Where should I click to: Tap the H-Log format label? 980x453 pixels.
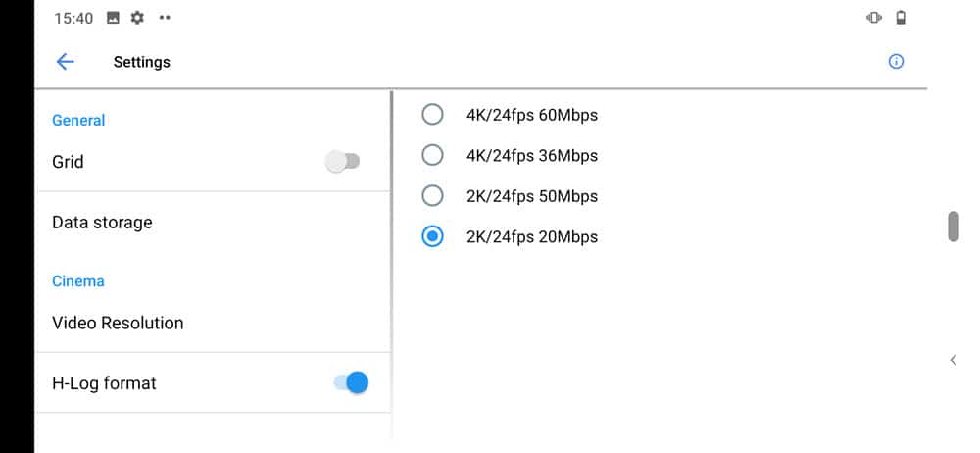click(104, 383)
